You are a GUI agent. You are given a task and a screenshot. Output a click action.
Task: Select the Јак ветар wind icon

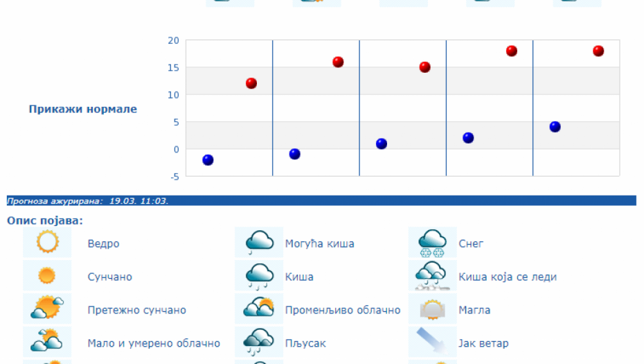click(432, 343)
